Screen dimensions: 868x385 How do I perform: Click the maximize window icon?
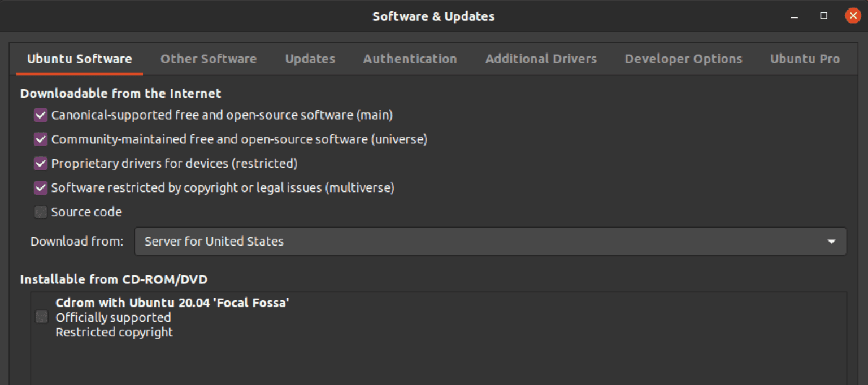[x=823, y=16]
